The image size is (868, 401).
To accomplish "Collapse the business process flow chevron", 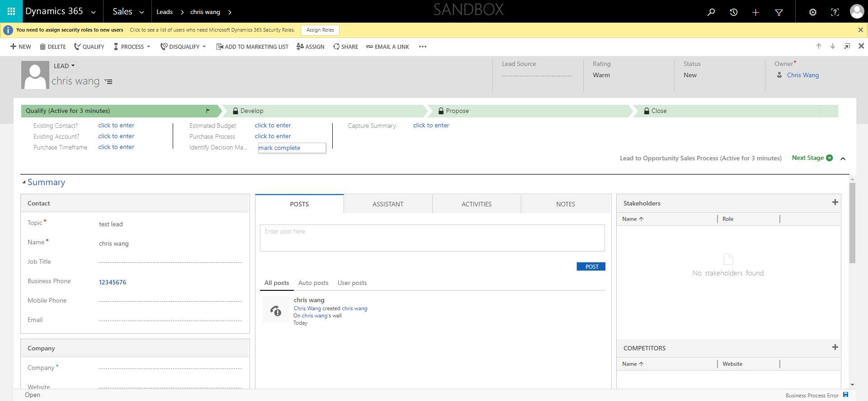I will (x=843, y=159).
